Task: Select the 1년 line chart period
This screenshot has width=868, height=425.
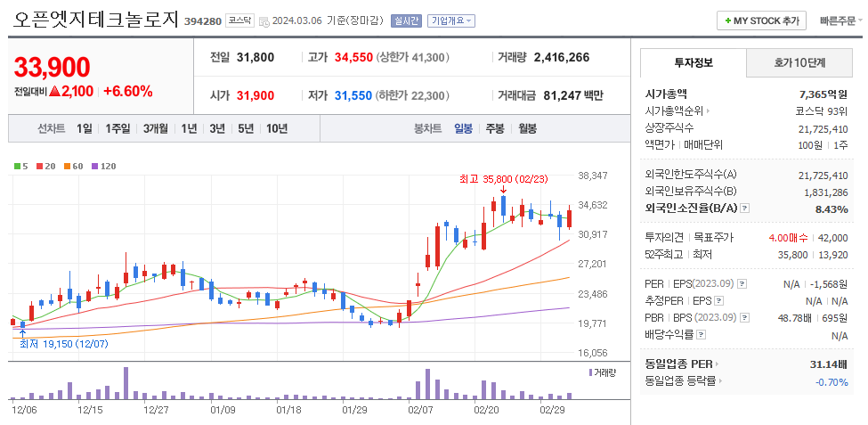Action: [189, 128]
